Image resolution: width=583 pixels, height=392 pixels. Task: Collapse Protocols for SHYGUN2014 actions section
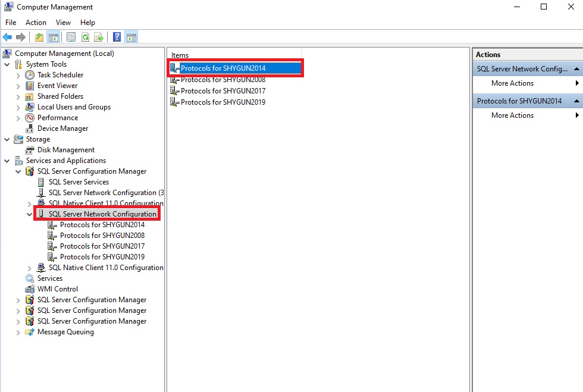pos(576,101)
